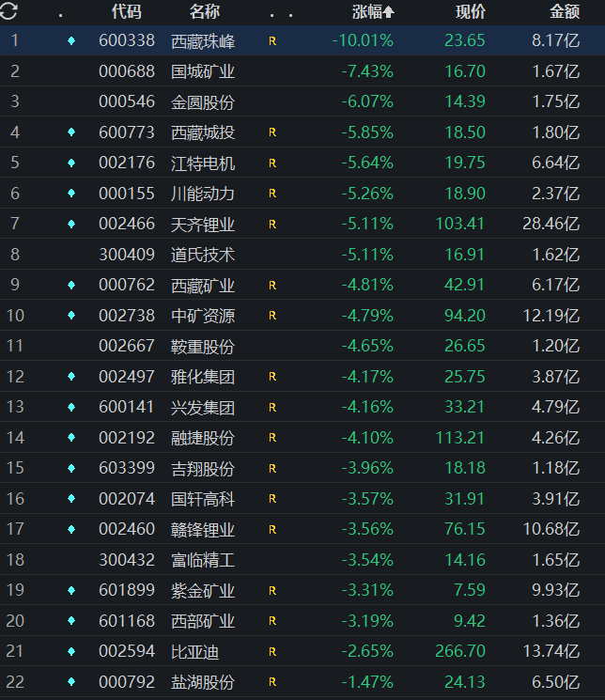The image size is (605, 700).
Task: Select stock name 国城矿业
Action: (203, 71)
